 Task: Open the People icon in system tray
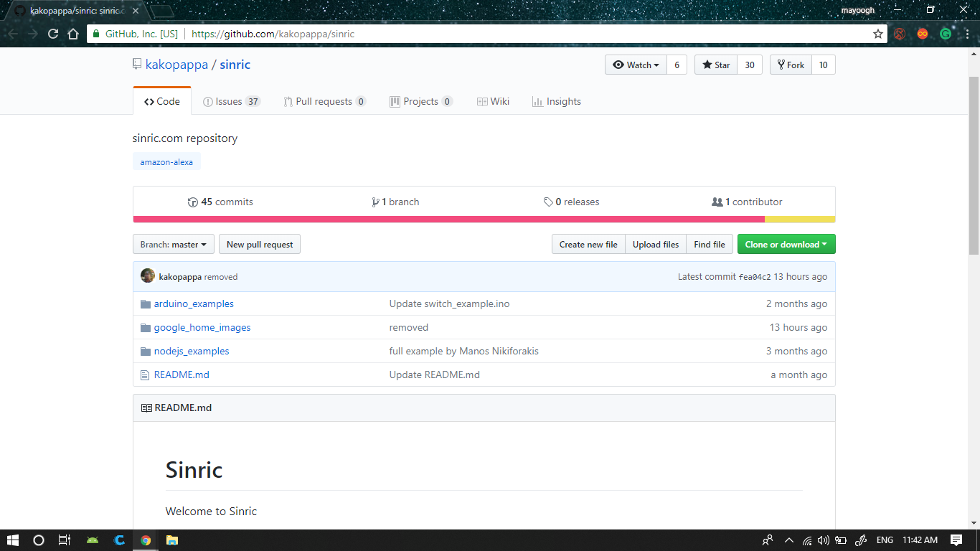coord(768,540)
